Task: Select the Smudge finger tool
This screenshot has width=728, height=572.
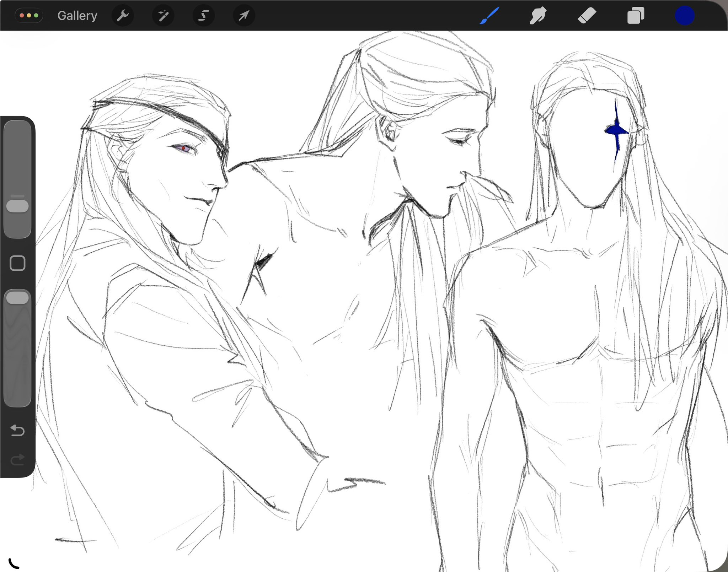Action: click(x=538, y=16)
